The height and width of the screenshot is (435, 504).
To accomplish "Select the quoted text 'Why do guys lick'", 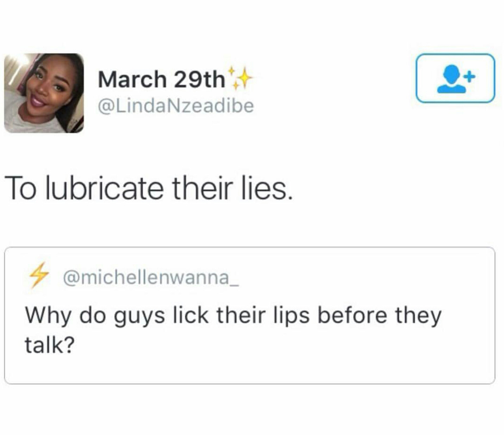I will (x=117, y=315).
